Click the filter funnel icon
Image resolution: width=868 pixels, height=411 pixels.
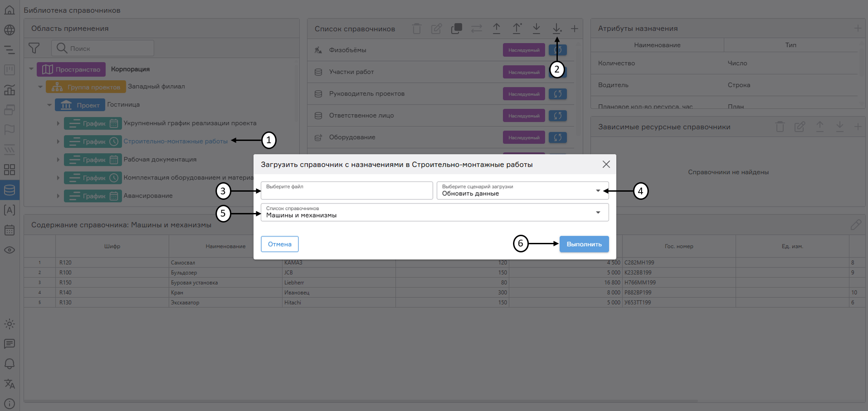pyautogui.click(x=34, y=48)
